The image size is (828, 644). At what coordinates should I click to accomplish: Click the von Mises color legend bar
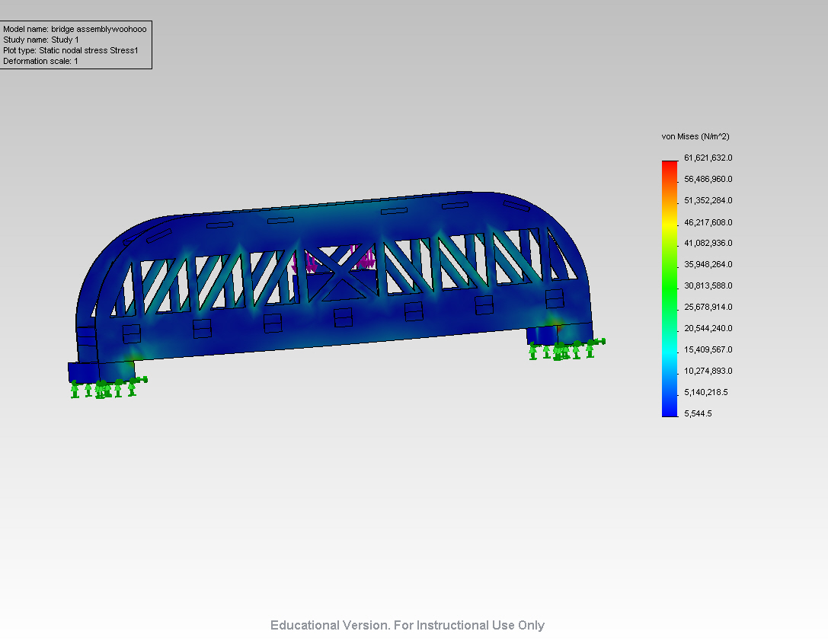pos(670,289)
